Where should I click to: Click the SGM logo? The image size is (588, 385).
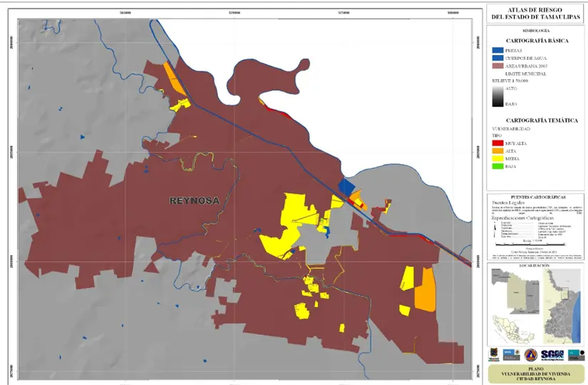pos(551,354)
